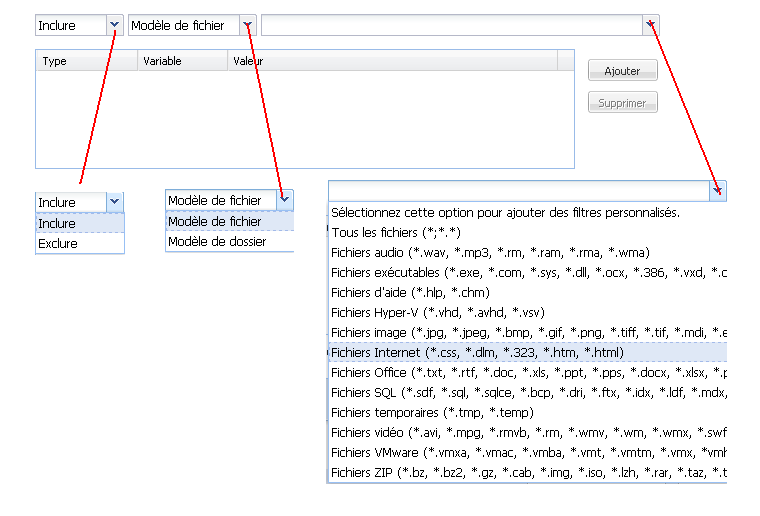Open the top Inclure dropdown arrow
Viewport: 760px width, 516px height.
114,25
